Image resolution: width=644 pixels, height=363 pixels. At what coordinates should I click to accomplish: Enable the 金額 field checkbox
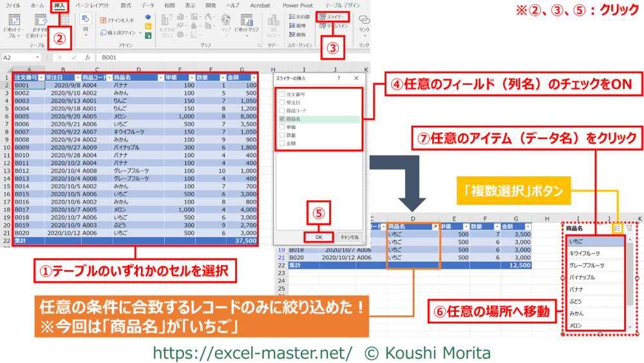tap(281, 144)
